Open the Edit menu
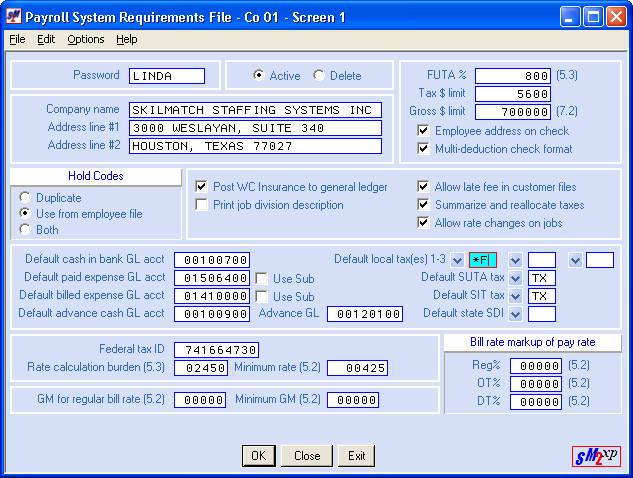Screen dimensions: 633x478 46,39
